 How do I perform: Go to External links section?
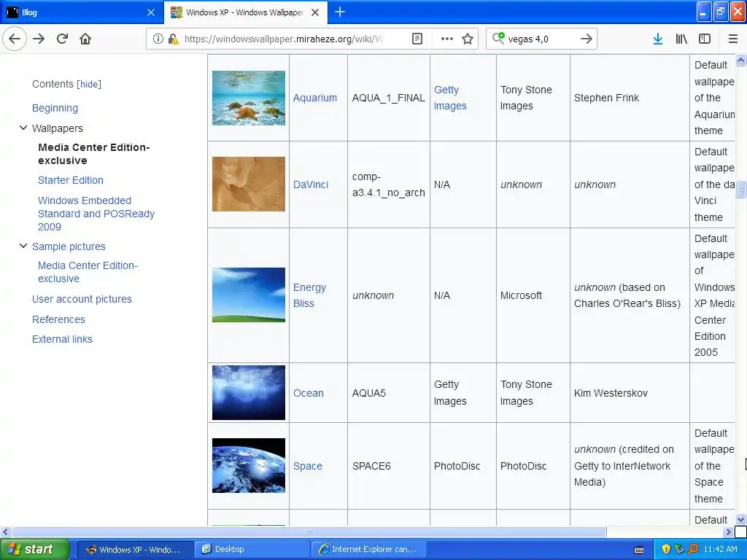click(62, 339)
